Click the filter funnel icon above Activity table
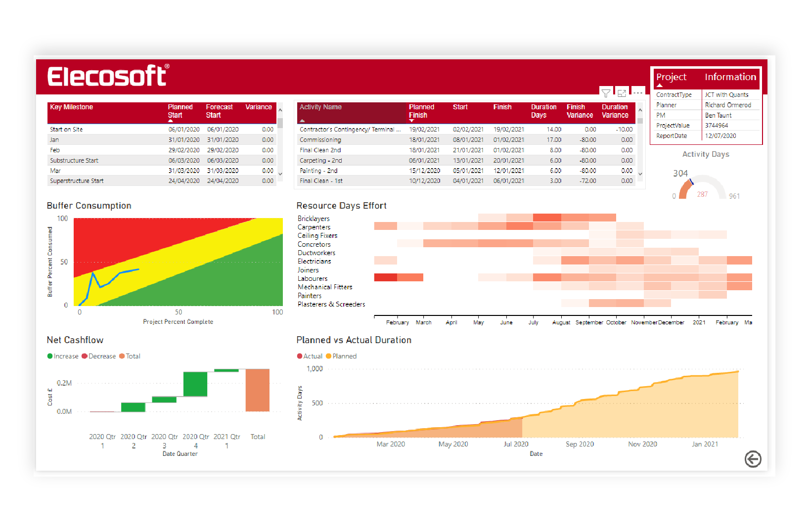This screenshot has width=809, height=532. 606,93
